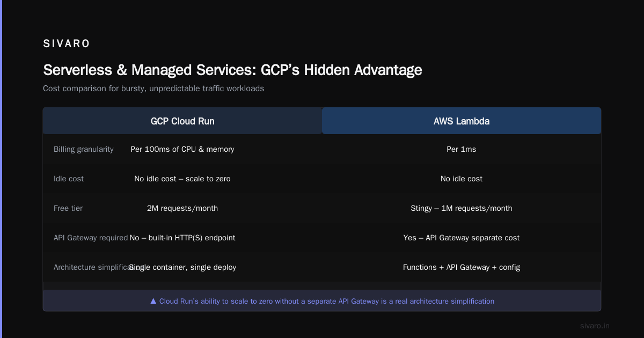Click "Stingy – 1M requests/month" cell

tap(462, 208)
